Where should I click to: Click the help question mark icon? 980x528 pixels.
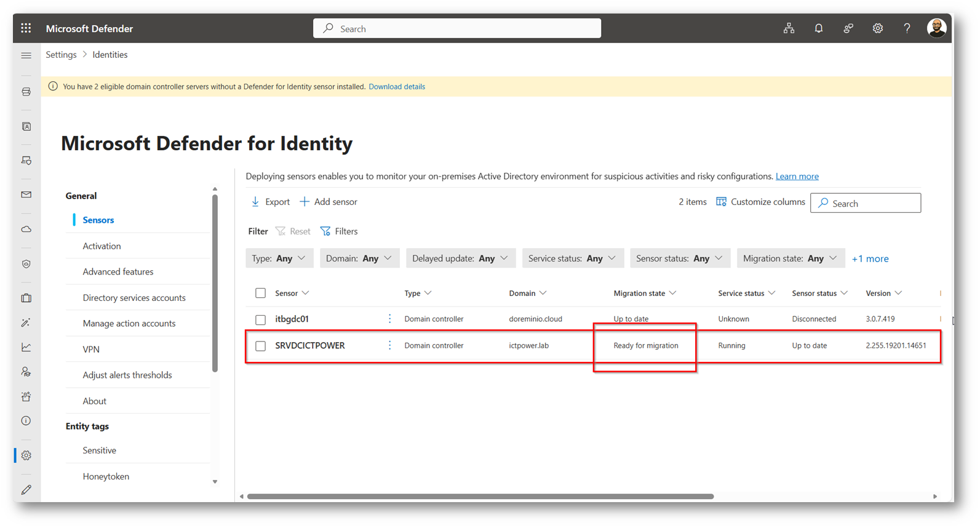pos(907,28)
